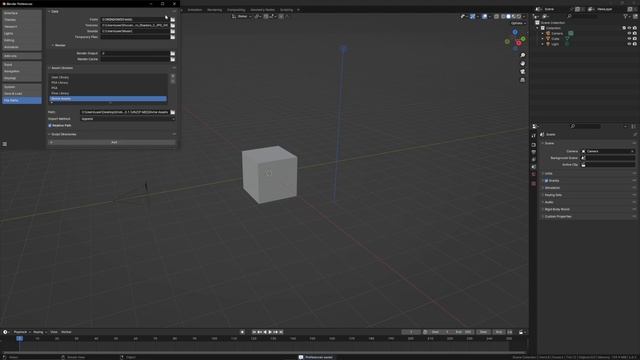640x360 pixels.
Task: Open the Marker menu in timeline
Action: point(66,332)
